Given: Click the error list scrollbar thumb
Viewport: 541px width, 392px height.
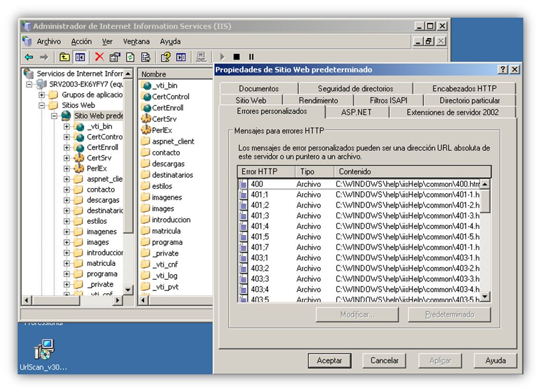Looking at the screenshot, I should point(485,201).
